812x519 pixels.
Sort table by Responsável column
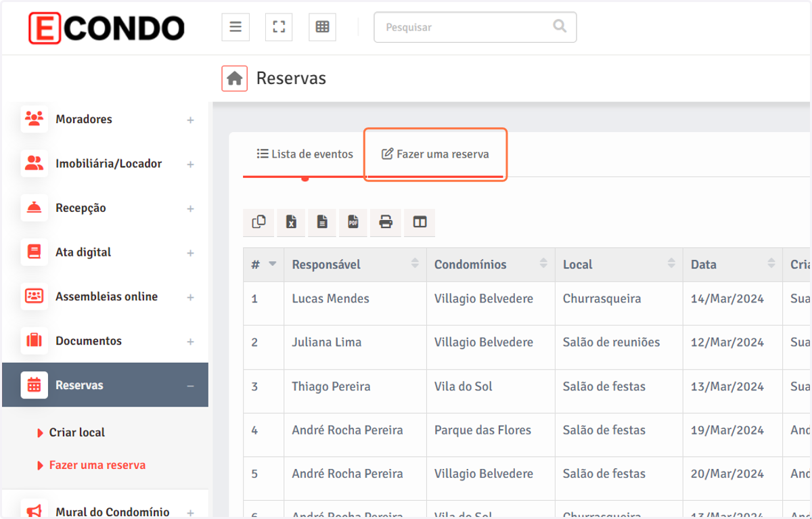355,265
